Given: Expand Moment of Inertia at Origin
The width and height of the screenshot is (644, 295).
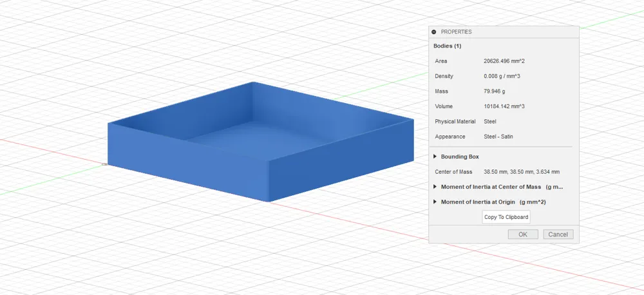Looking at the screenshot, I should pos(435,202).
